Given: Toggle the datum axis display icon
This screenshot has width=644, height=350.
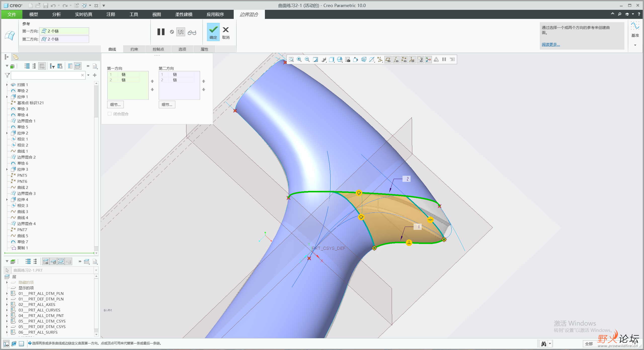Looking at the screenshot, I should click(x=396, y=59).
